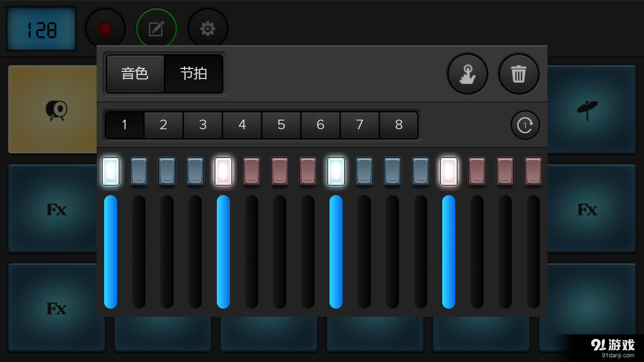Select pattern 5
This screenshot has width=644, height=362.
281,125
